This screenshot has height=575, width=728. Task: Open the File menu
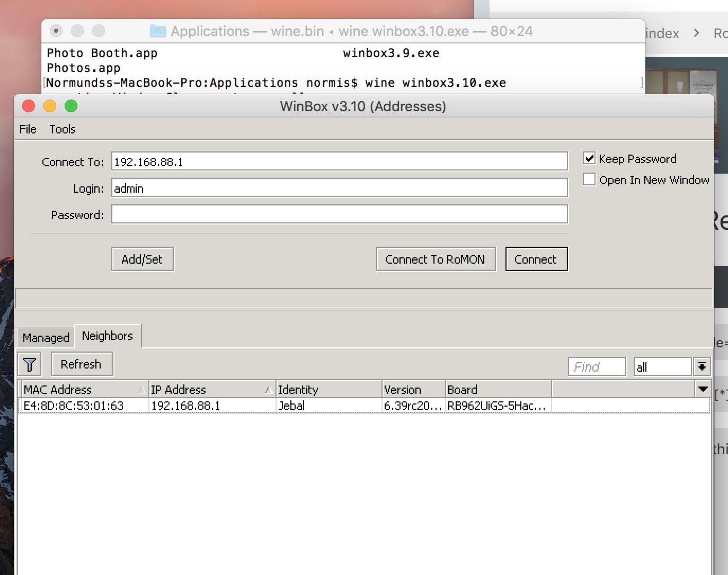coord(28,129)
